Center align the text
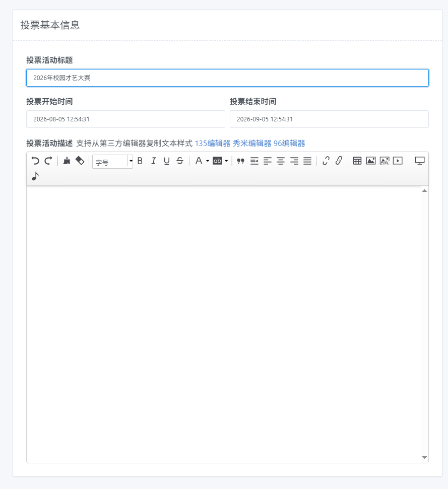Viewport: 448px width, 489px height. (x=281, y=161)
